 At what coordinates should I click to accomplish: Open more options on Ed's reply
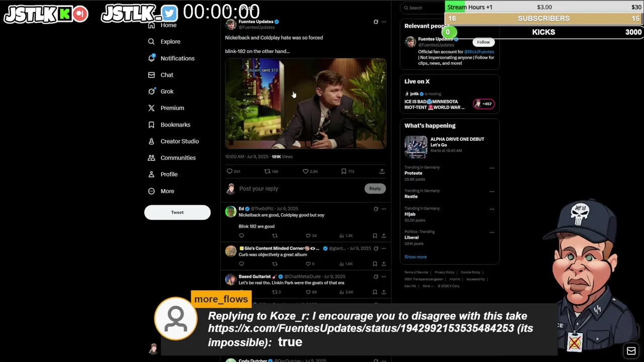point(384,209)
